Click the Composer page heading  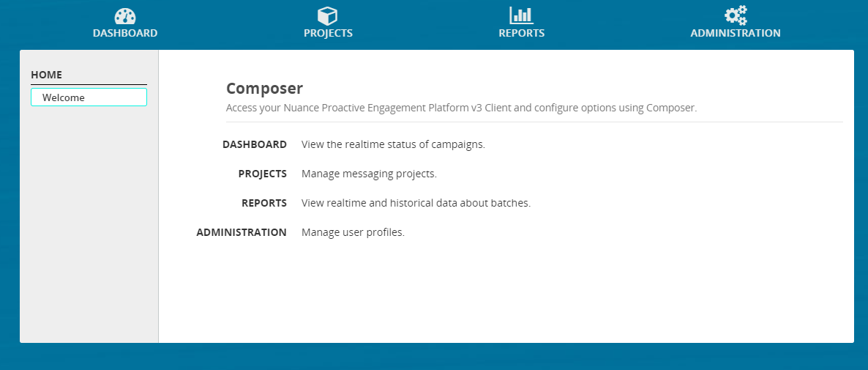click(264, 89)
